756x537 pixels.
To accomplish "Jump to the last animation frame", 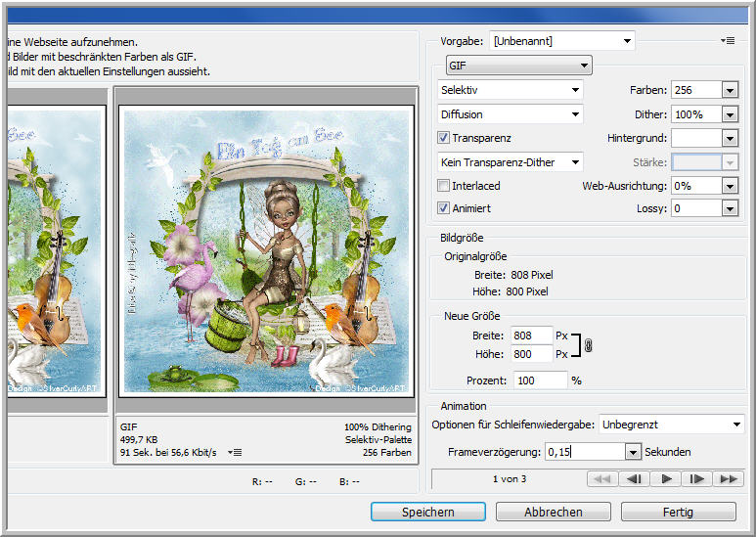I will click(728, 478).
